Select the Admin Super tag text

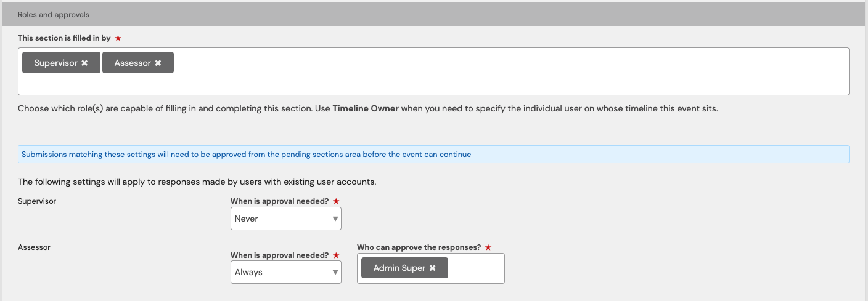click(x=399, y=268)
